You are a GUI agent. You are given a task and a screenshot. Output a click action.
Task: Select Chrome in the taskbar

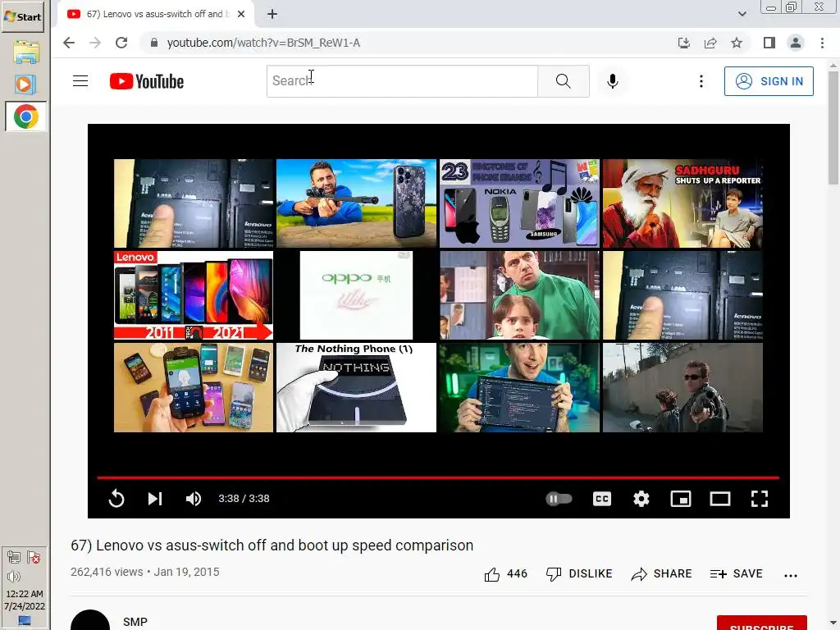tap(25, 116)
